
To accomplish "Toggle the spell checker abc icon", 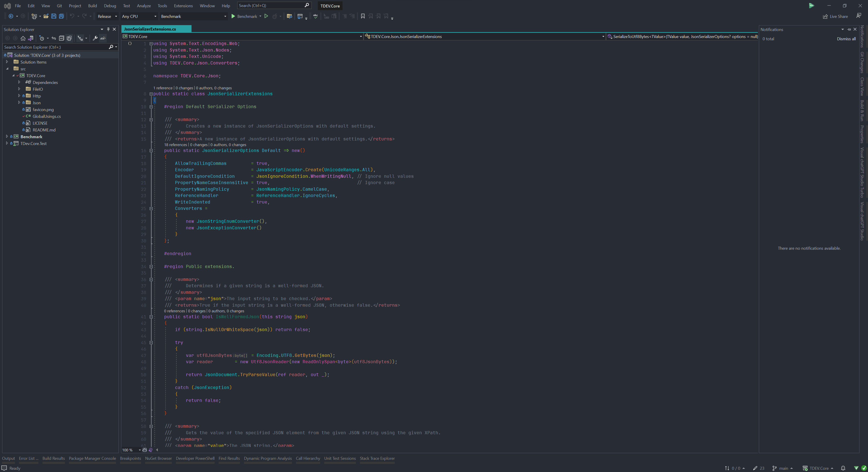I will pos(315,16).
